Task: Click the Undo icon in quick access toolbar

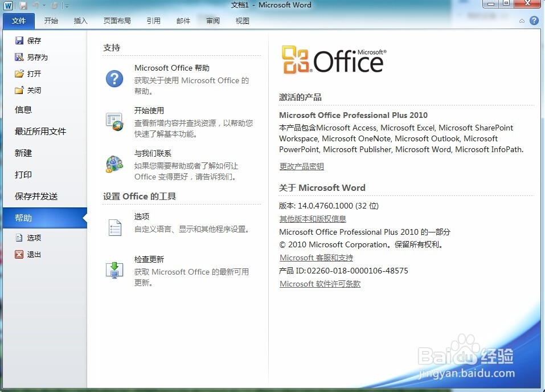Action: coord(36,6)
